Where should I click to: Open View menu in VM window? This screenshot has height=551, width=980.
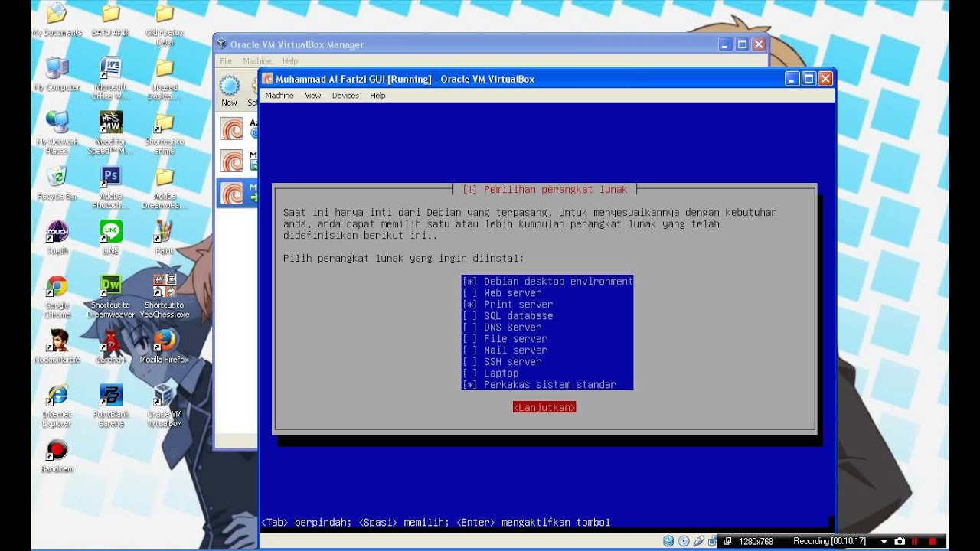pos(313,96)
